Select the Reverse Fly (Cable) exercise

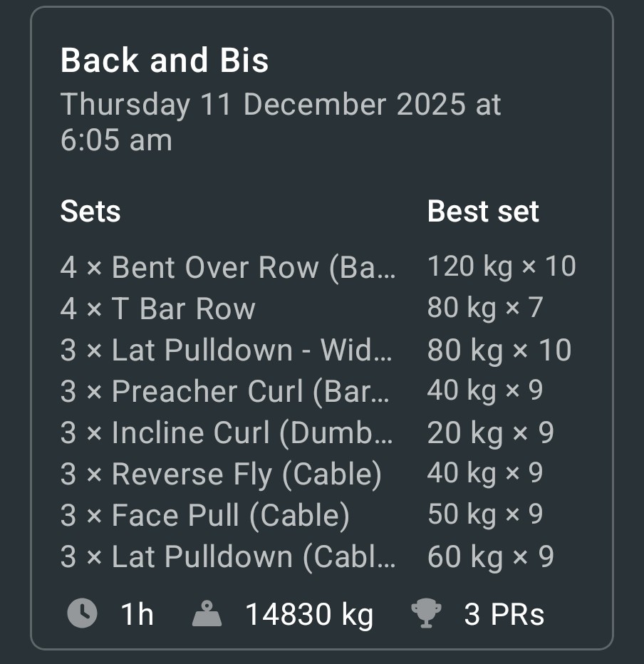(x=221, y=474)
